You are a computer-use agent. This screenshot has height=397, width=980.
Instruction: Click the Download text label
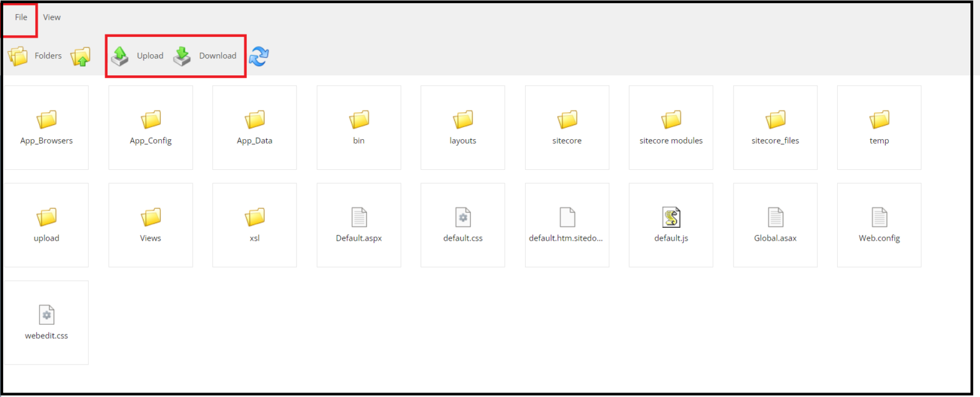click(x=218, y=56)
